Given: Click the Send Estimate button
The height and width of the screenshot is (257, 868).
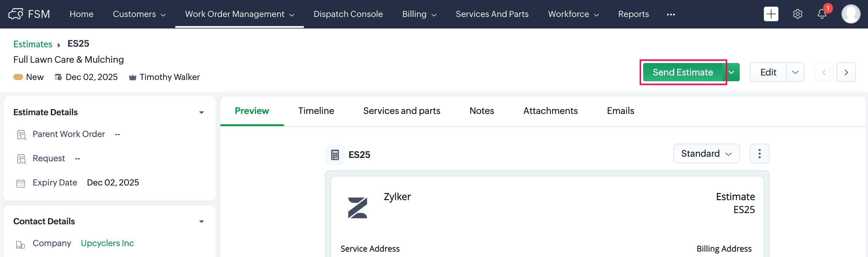Looking at the screenshot, I should point(682,72).
